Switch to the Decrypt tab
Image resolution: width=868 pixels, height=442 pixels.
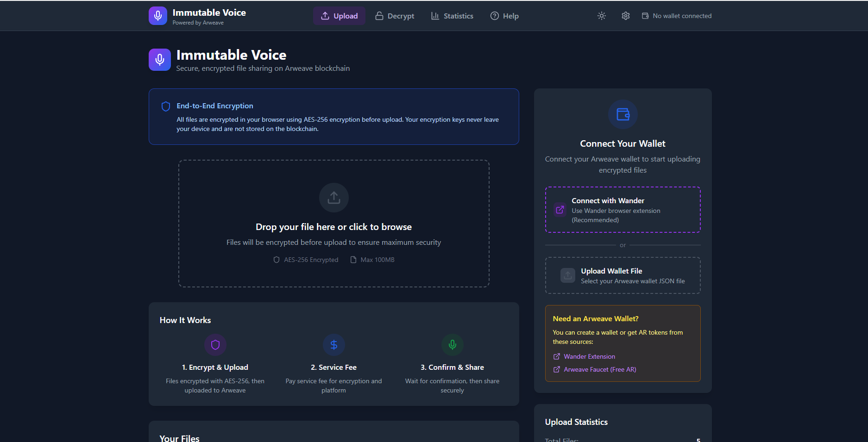click(x=394, y=15)
